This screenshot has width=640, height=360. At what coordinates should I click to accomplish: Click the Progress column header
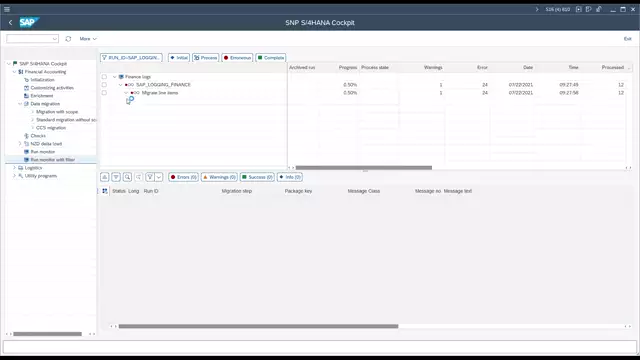tap(348, 67)
